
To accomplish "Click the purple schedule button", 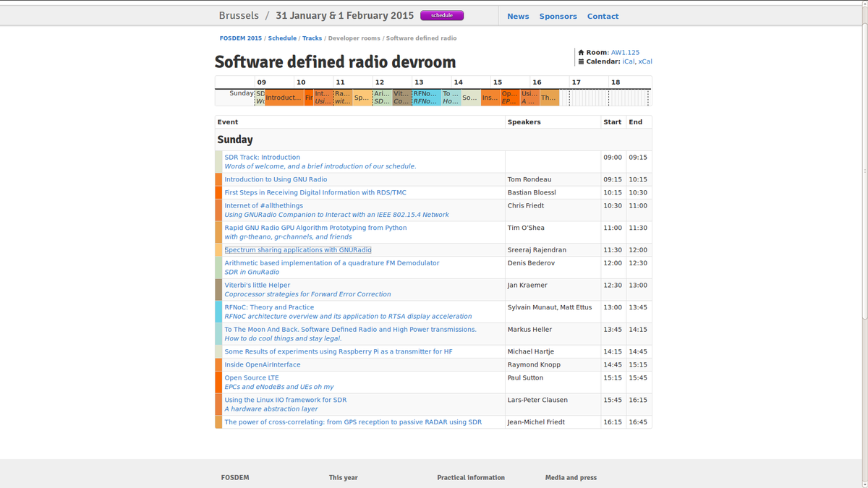I will point(442,15).
